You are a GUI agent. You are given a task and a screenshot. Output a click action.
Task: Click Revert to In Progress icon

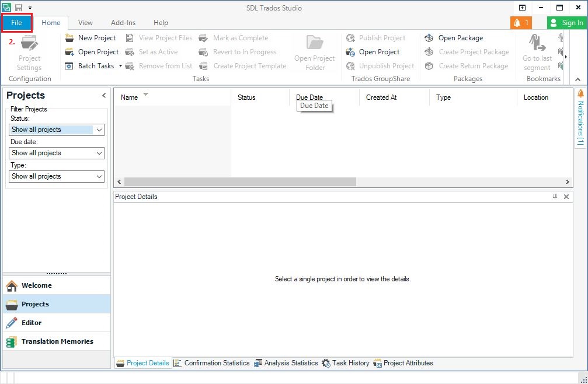pos(203,52)
